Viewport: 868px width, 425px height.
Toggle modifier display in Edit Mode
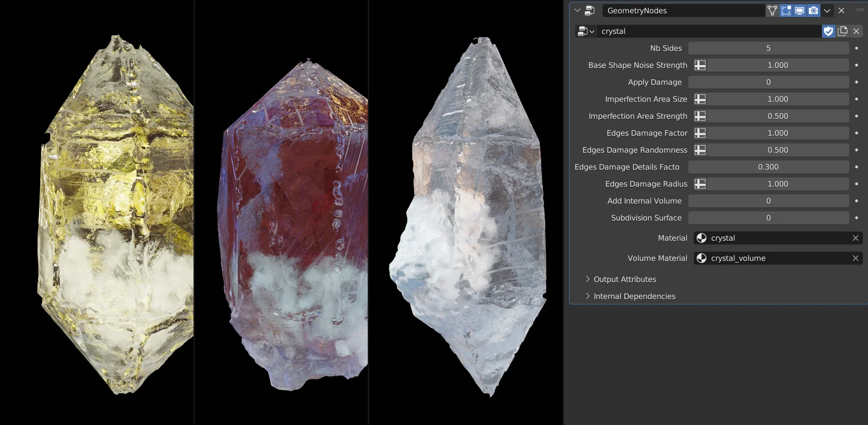(x=786, y=10)
